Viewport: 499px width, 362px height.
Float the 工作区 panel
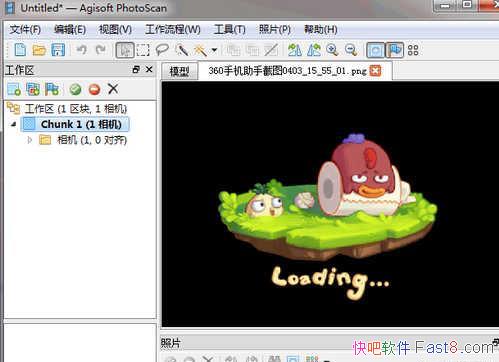pyautogui.click(x=136, y=69)
